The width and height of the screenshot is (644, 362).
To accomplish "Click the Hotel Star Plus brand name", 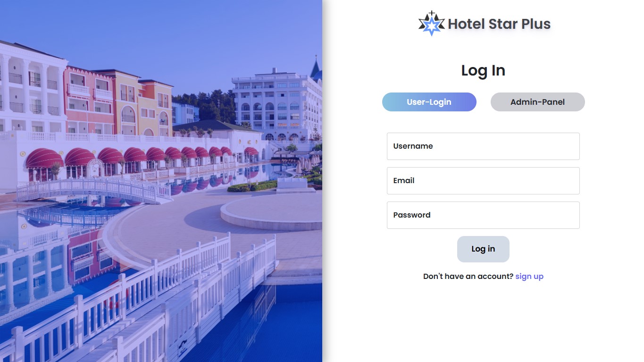I will (x=499, y=24).
